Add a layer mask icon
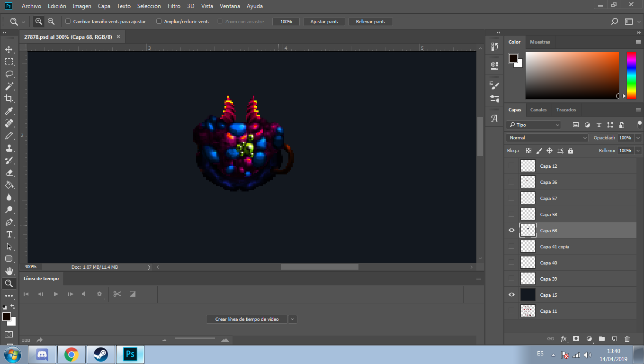Screen dimensions: 644x364 tap(576, 339)
